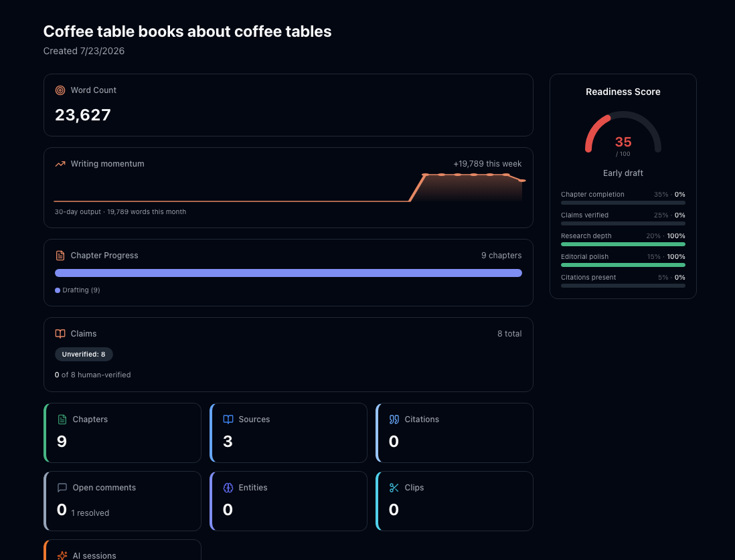Screen dimensions: 735x560
Task: Click the 'Editorial polish' label
Action: pyautogui.click(x=584, y=257)
